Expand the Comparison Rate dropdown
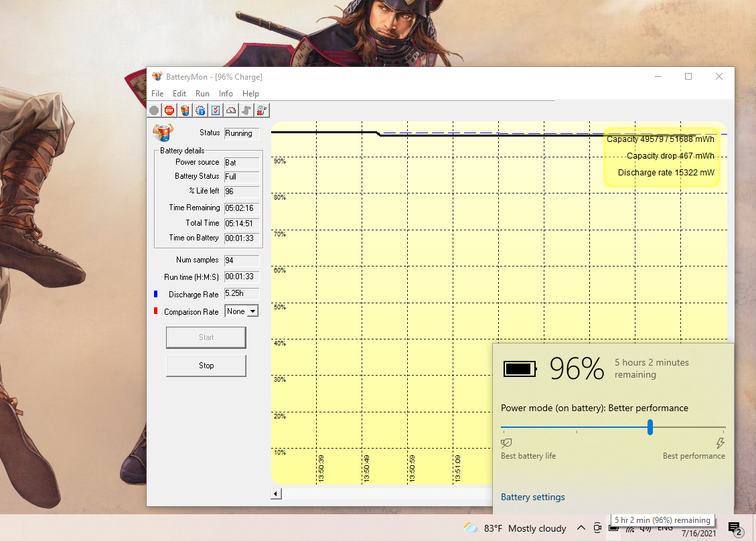Image resolution: width=756 pixels, height=541 pixels. (252, 311)
